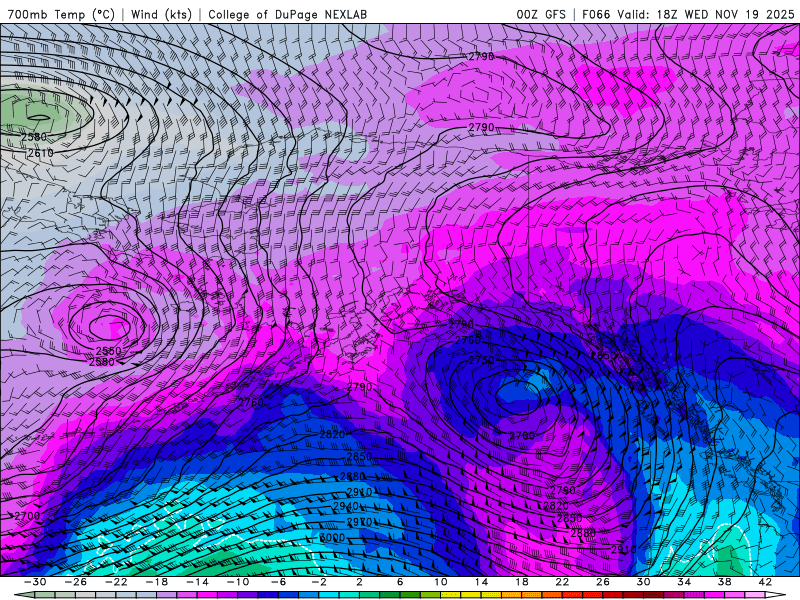Select the 2550 contour label
800x600 pixels.
coord(108,351)
